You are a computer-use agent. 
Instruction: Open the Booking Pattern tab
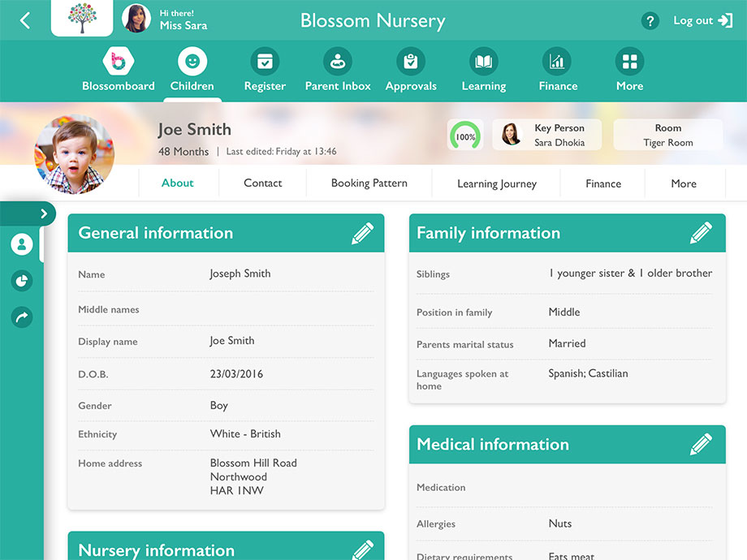pyautogui.click(x=369, y=183)
